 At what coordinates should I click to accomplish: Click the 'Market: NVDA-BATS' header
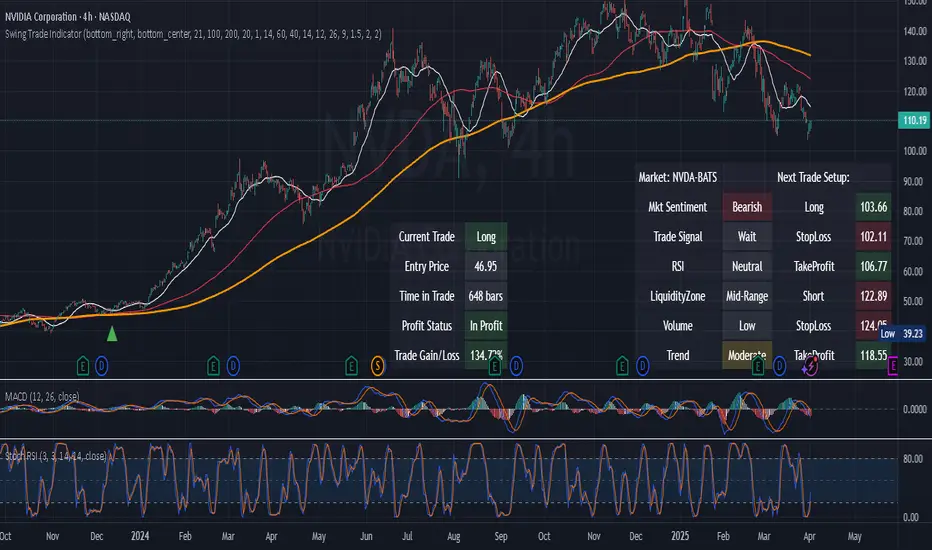coord(678,177)
